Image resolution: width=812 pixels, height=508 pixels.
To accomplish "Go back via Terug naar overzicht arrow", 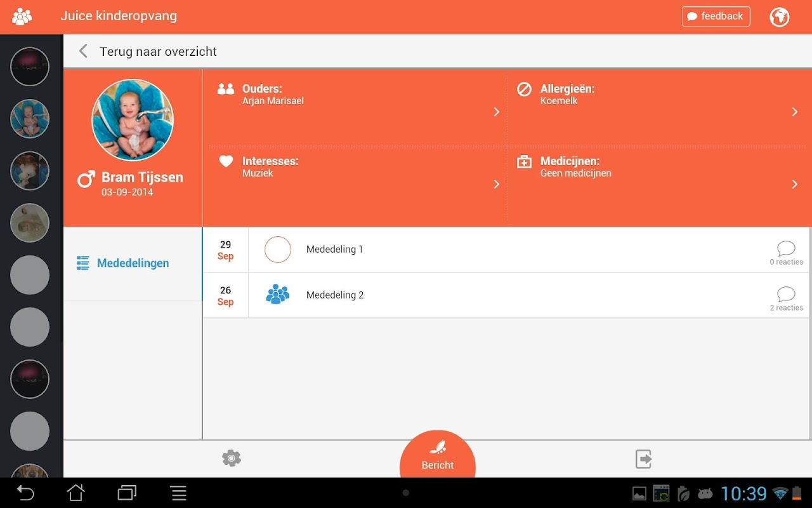I will click(83, 51).
